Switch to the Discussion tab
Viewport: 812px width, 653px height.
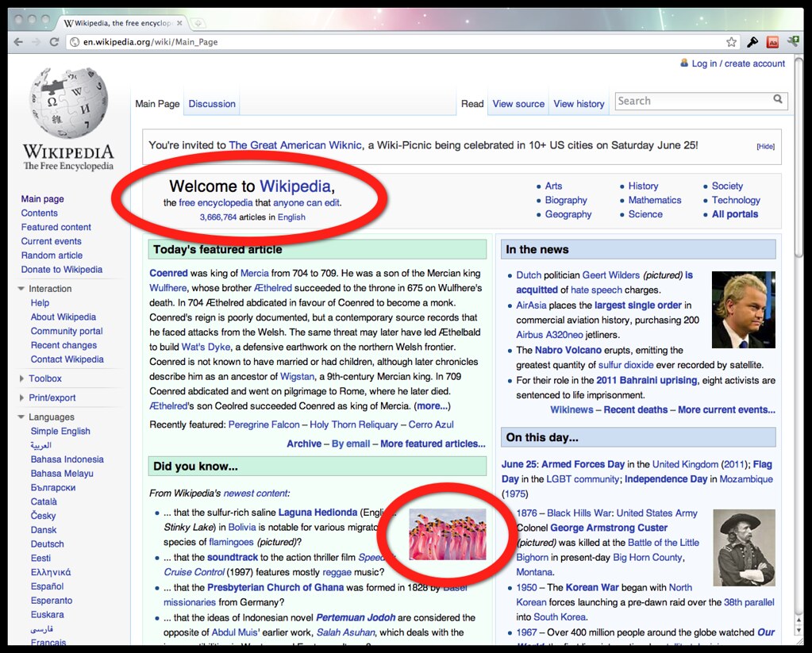212,104
